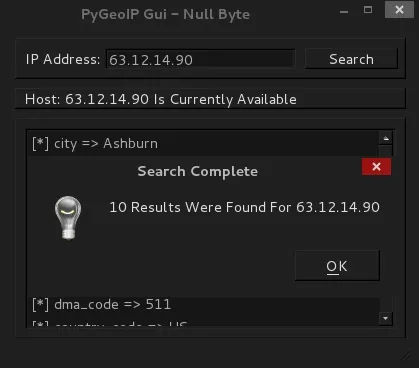Click the IP Address: label
419x368 pixels.
(63, 59)
